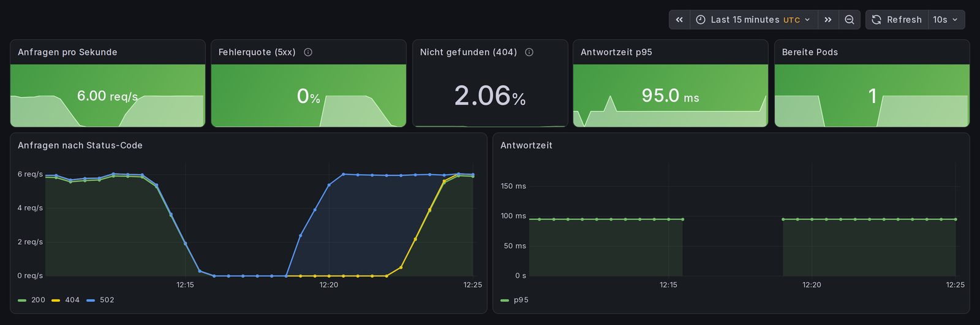Image resolution: width=980 pixels, height=325 pixels.
Task: Click the refresh circular arrows icon
Action: click(x=876, y=20)
